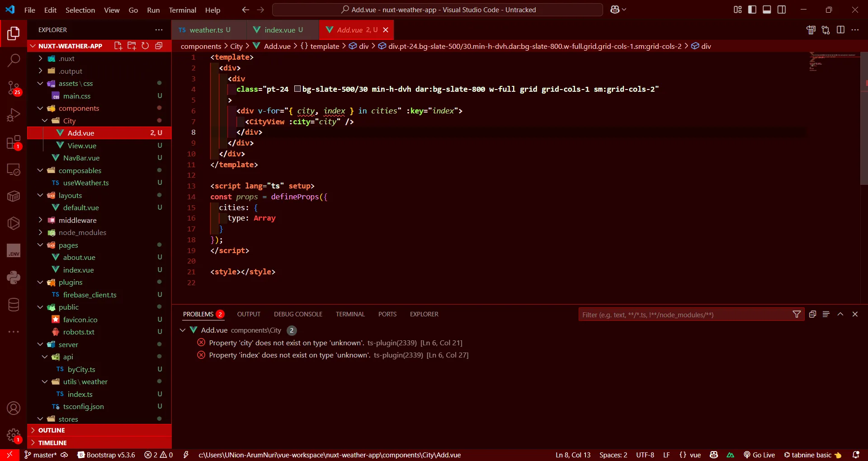The width and height of the screenshot is (868, 461).
Task: Collapse the components folder
Action: 40,108
